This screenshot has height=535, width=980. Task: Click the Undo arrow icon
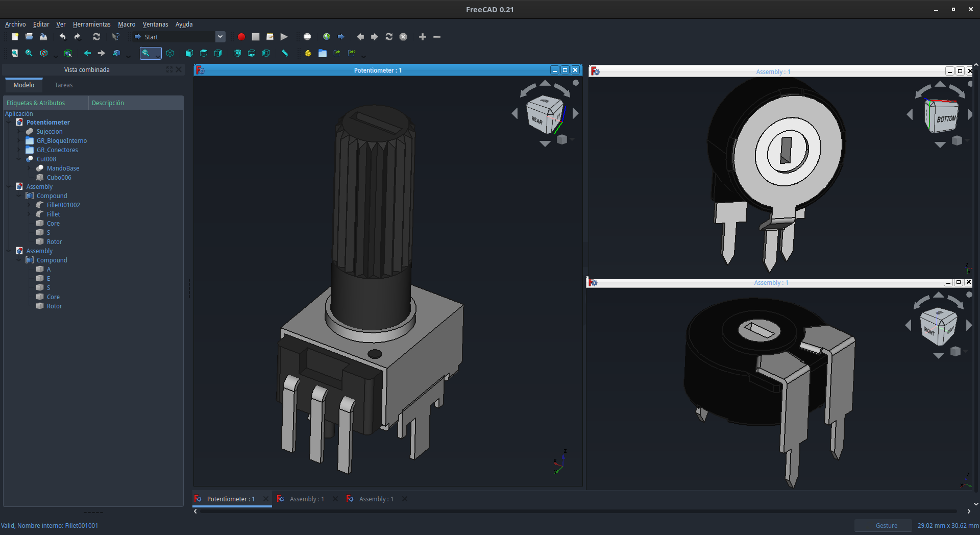(62, 37)
